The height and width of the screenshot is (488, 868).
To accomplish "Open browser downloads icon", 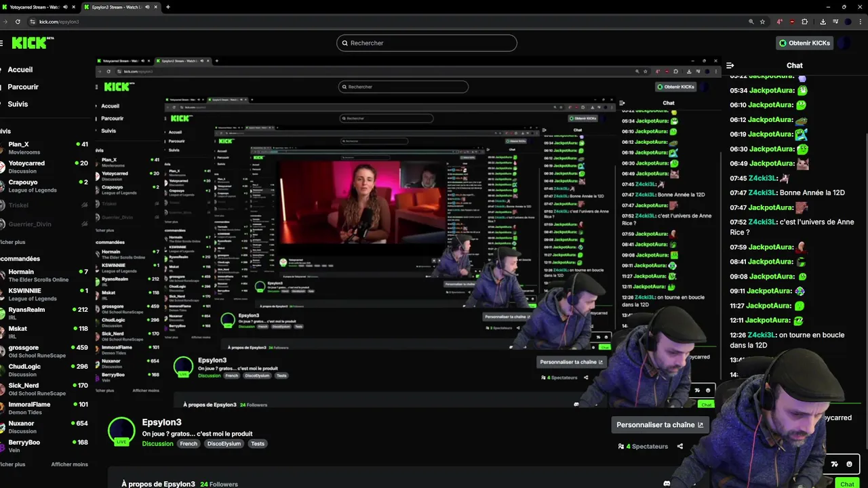I will pos(823,22).
